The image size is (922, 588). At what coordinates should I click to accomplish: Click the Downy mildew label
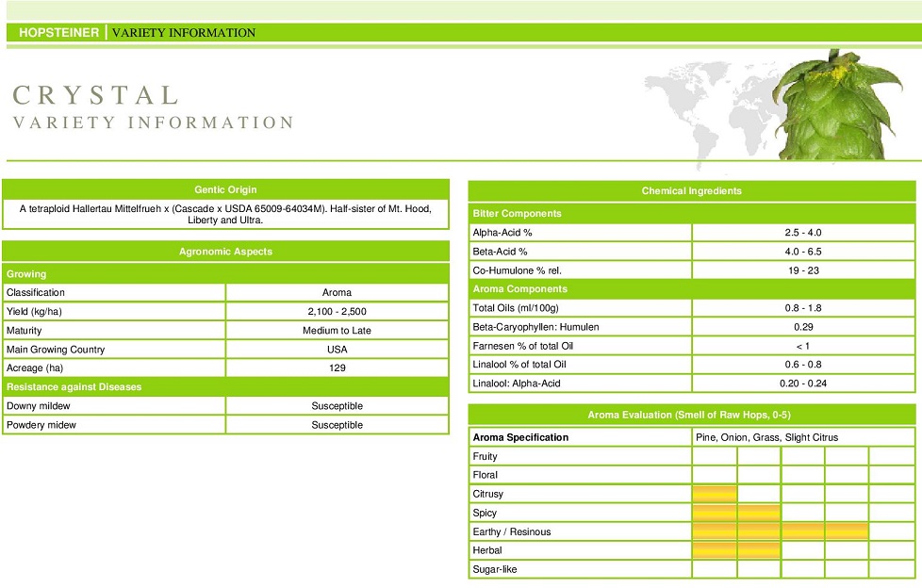point(39,406)
